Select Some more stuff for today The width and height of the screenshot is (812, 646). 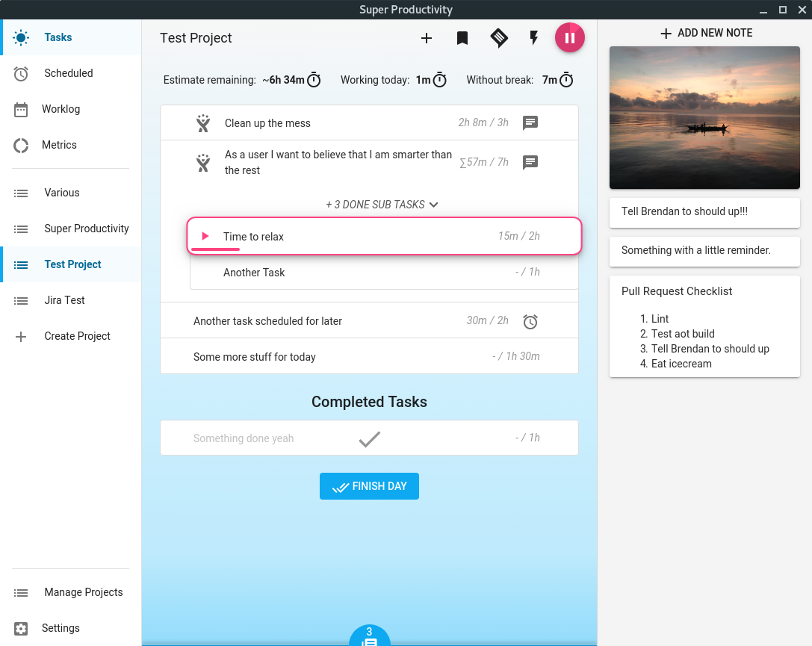coord(369,357)
